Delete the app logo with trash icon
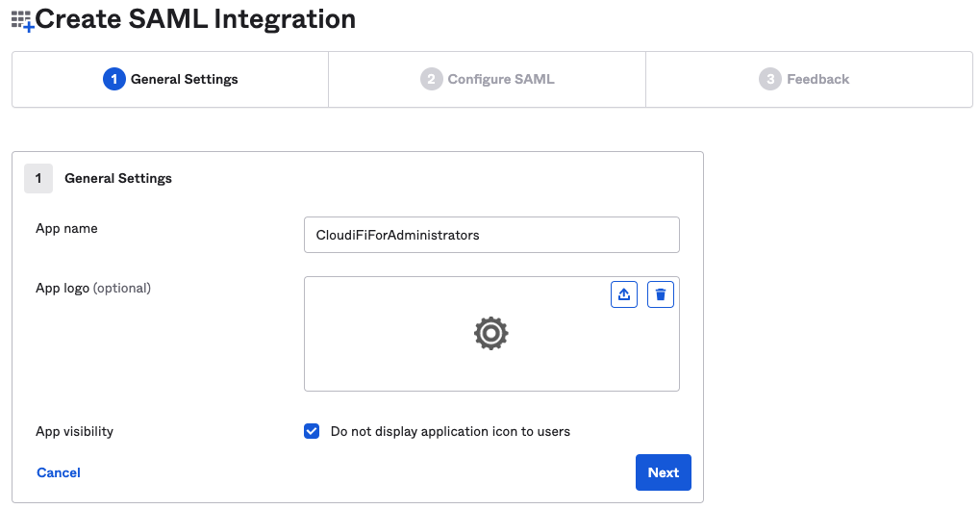Viewport: 980px width, 509px height. click(660, 294)
